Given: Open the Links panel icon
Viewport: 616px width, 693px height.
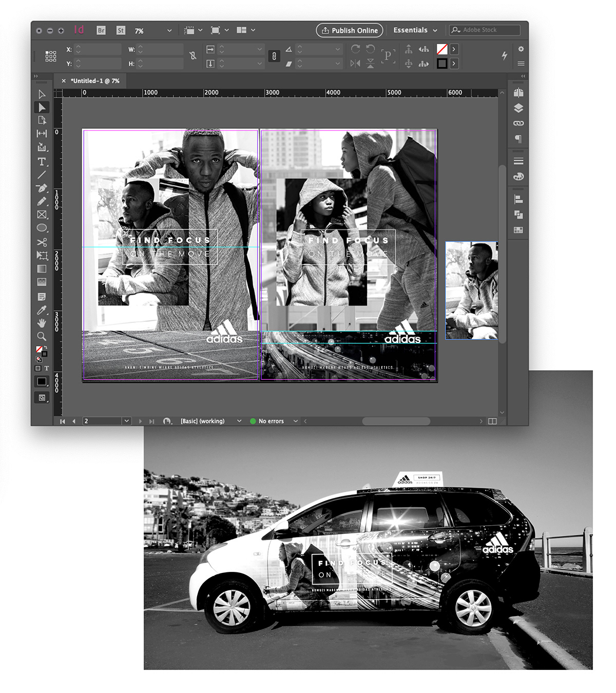Looking at the screenshot, I should point(518,123).
